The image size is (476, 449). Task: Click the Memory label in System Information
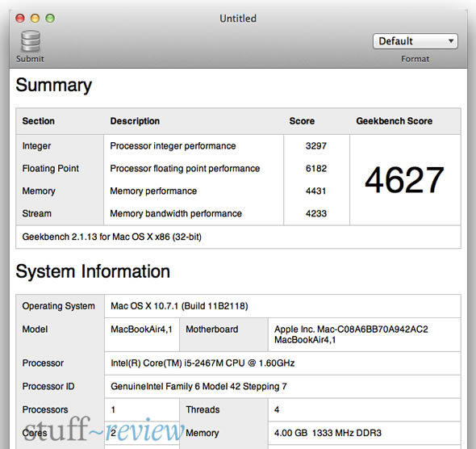point(202,433)
